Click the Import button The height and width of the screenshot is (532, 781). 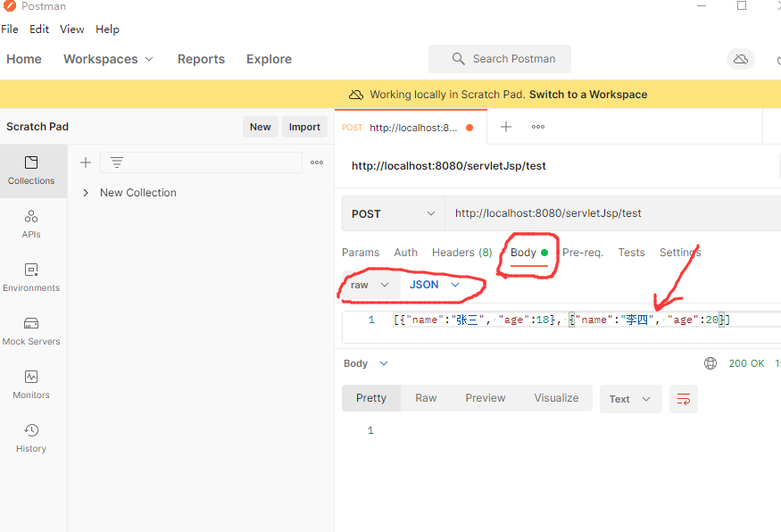pos(305,127)
